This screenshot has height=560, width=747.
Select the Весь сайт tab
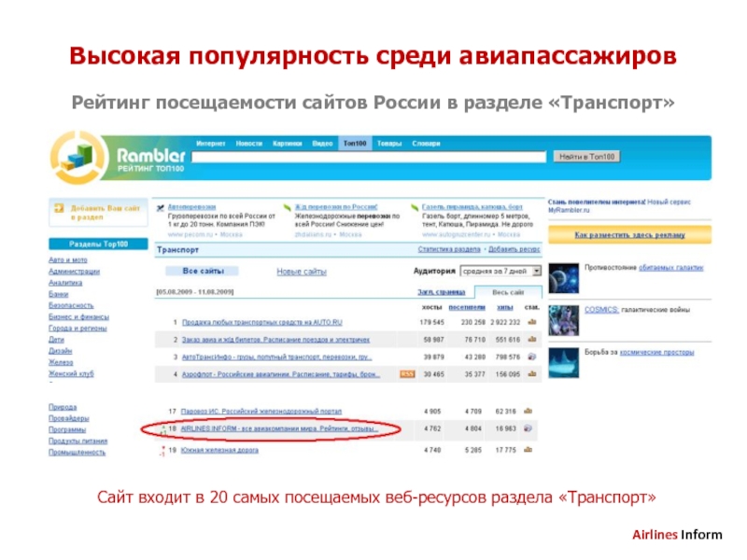[508, 292]
